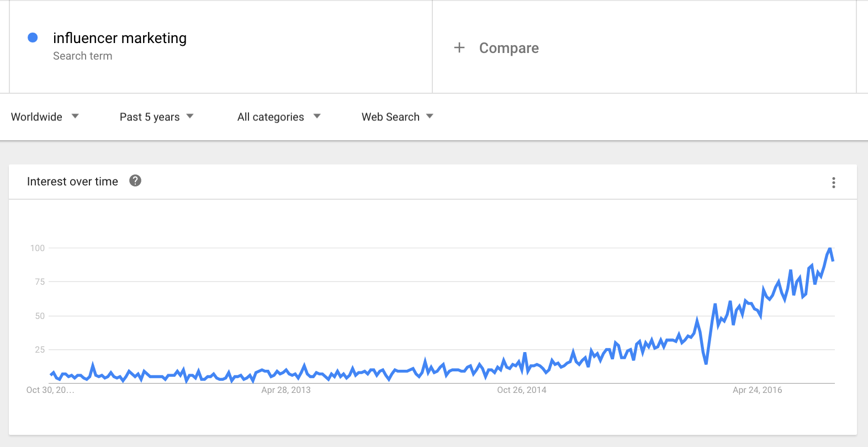Image resolution: width=868 pixels, height=447 pixels.
Task: Click the blue dot next to influencer marketing
Action: pos(33,38)
